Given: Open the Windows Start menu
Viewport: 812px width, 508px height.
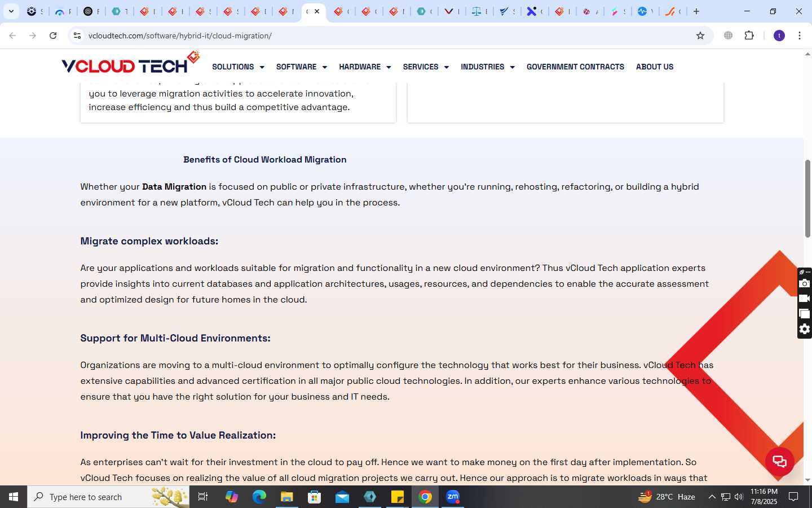Looking at the screenshot, I should [14, 497].
